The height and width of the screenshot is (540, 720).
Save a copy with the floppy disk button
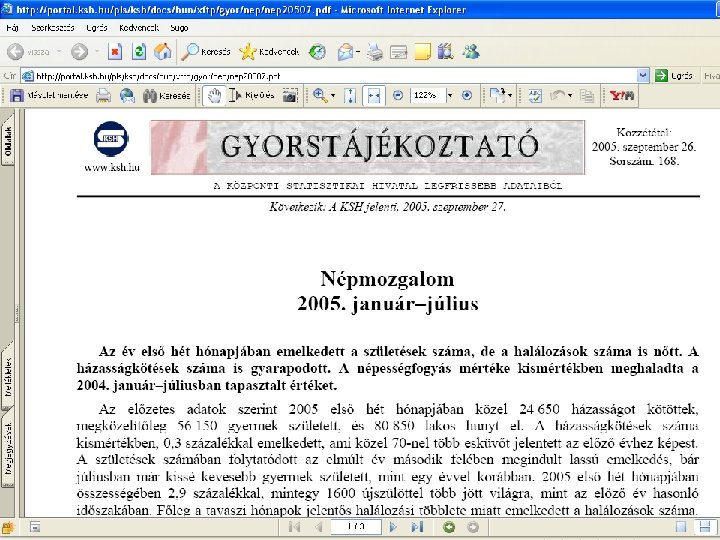tap(49, 96)
